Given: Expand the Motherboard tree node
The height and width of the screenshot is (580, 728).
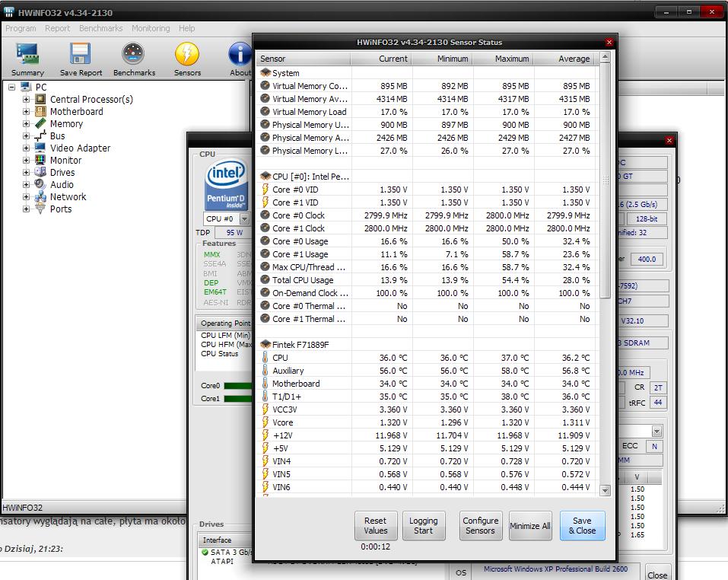Looking at the screenshot, I should tap(26, 112).
